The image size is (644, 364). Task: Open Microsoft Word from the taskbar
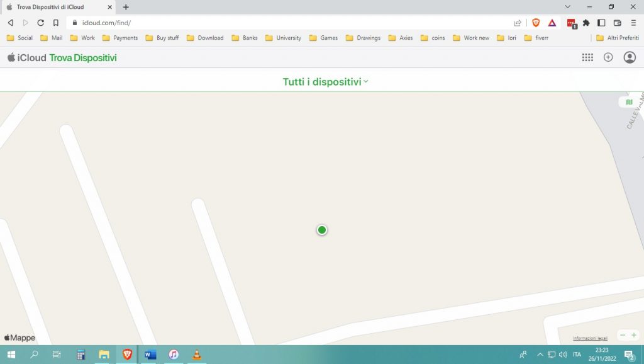point(150,355)
